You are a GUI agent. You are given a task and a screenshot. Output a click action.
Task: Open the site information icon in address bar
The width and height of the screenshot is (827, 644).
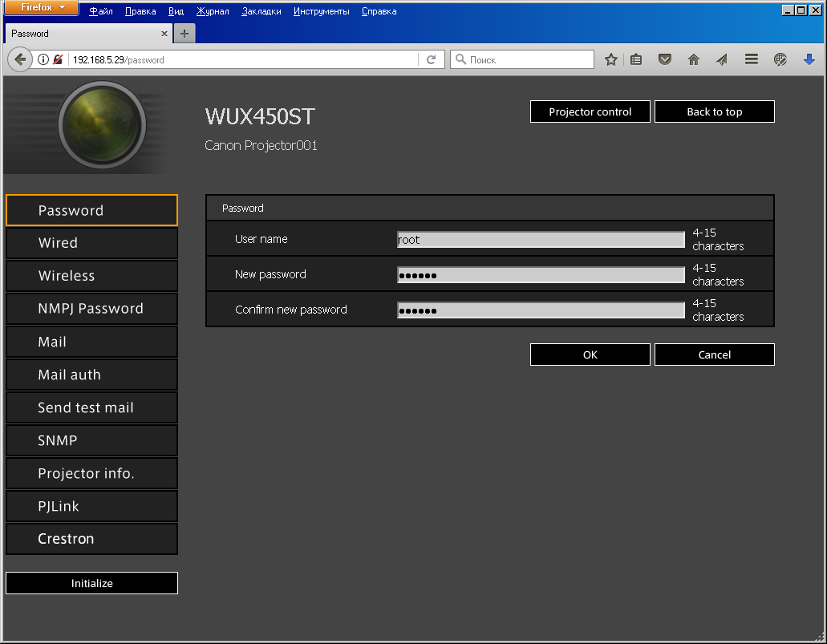[43, 59]
